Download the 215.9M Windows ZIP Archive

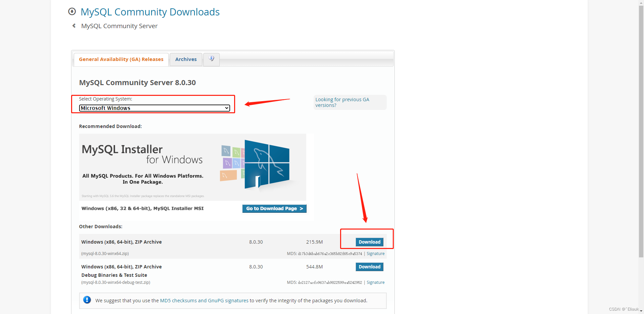(x=369, y=242)
